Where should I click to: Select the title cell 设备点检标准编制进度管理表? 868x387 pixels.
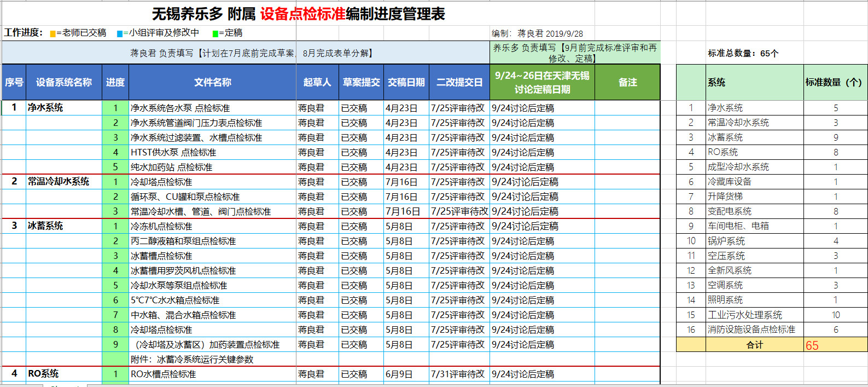coord(299,14)
